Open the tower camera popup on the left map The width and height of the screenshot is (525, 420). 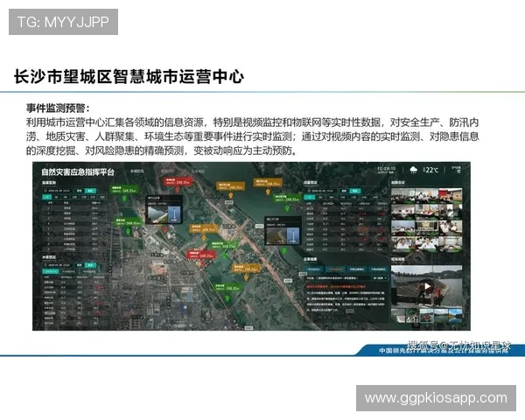[x=164, y=211]
